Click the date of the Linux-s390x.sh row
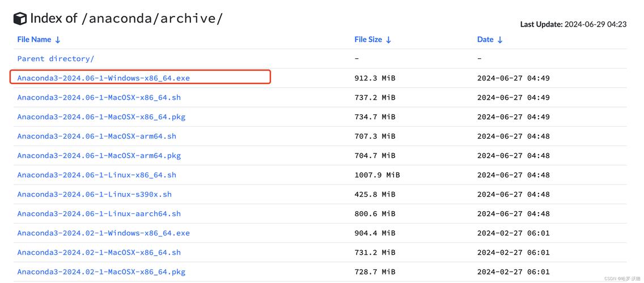The width and height of the screenshot is (644, 283). pos(514,194)
